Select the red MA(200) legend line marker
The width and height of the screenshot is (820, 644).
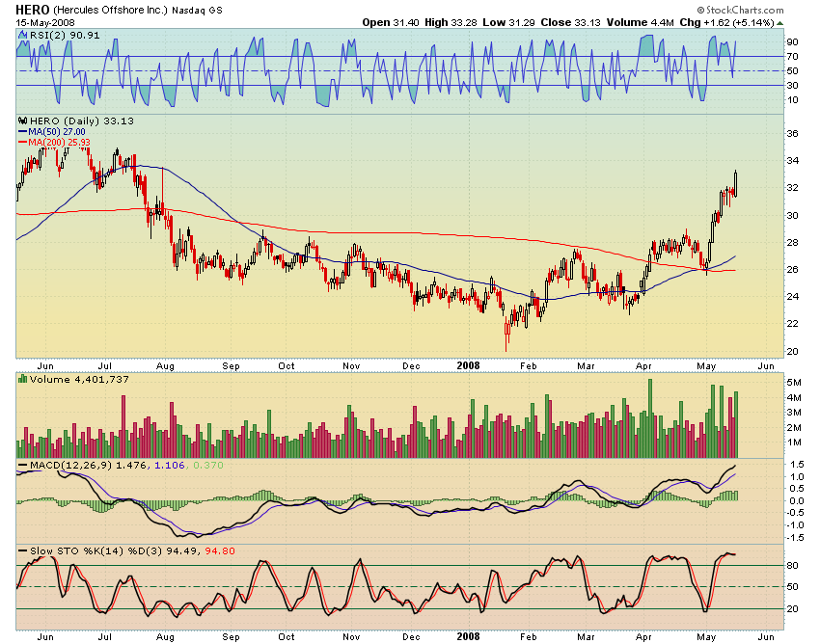pyautogui.click(x=22, y=142)
